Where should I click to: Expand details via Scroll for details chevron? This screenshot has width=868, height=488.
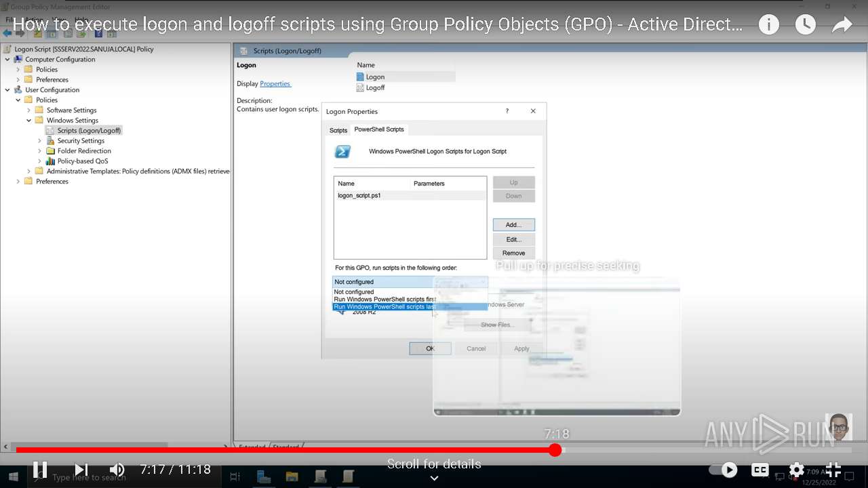(x=434, y=478)
